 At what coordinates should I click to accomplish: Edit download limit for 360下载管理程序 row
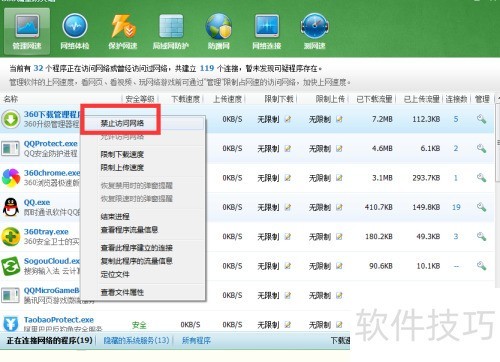[288, 119]
